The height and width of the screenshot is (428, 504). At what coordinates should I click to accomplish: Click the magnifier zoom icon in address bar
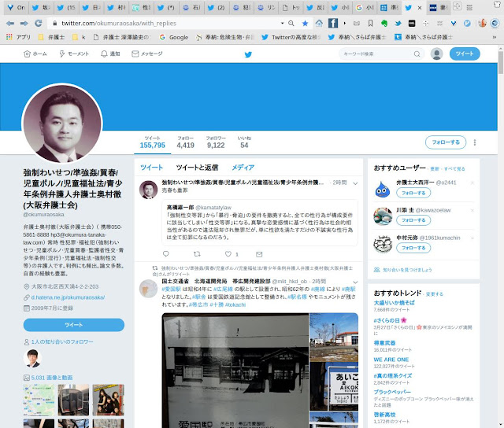[x=291, y=23]
